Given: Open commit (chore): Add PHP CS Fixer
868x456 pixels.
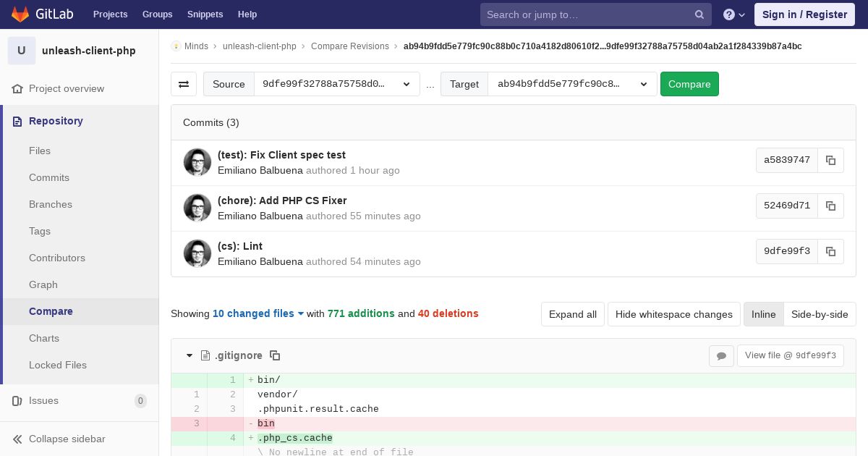Looking at the screenshot, I should (x=282, y=200).
